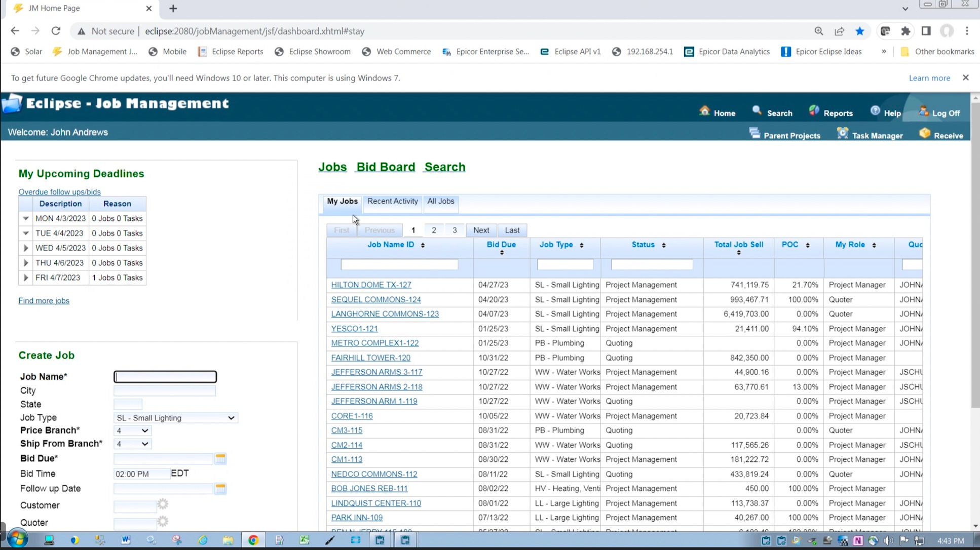Click the Log Off icon
Image resolution: width=980 pixels, height=550 pixels.
pyautogui.click(x=924, y=111)
